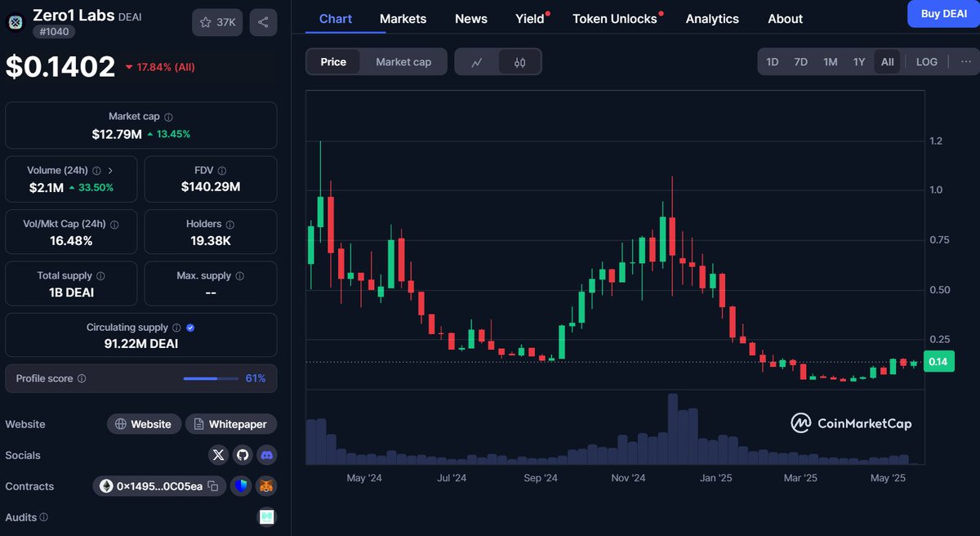Click the tallest volume bar near Dec '24
Image resolution: width=980 pixels, height=536 pixels.
(673, 429)
